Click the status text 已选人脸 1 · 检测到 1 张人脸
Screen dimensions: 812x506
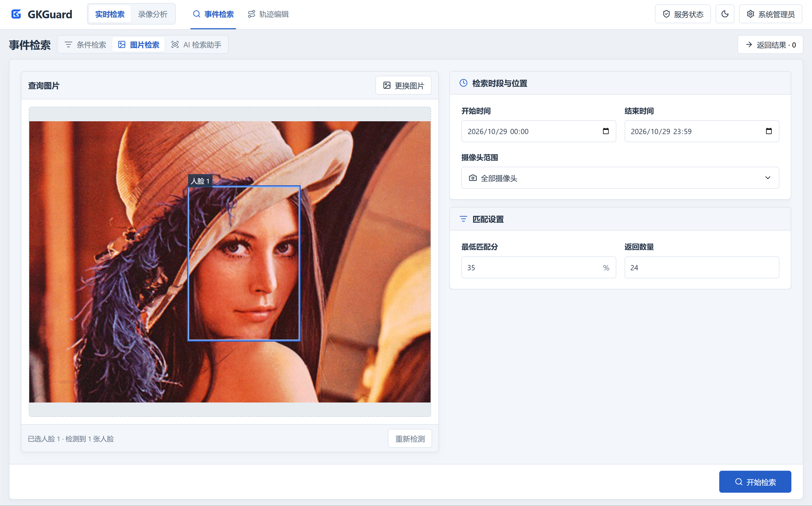pyautogui.click(x=71, y=438)
